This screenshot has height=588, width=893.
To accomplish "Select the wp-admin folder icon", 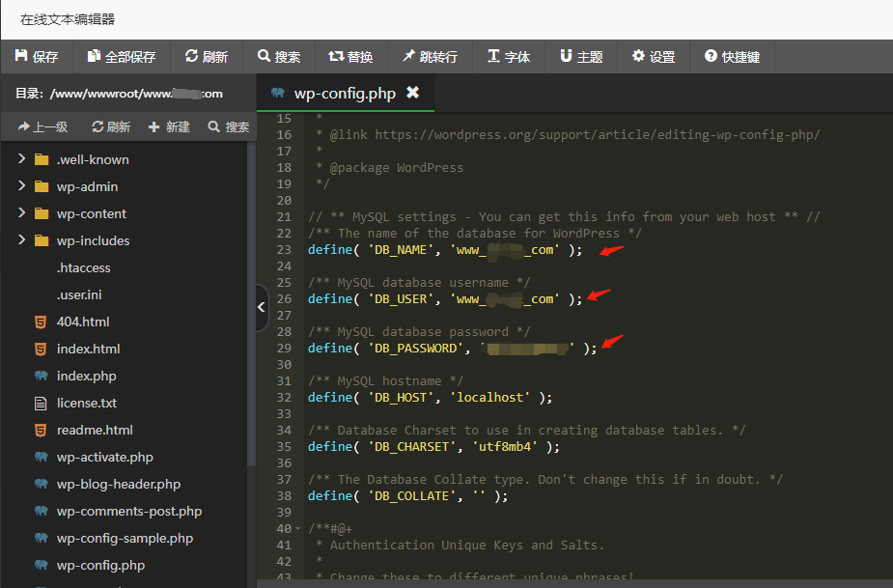I will 41,186.
